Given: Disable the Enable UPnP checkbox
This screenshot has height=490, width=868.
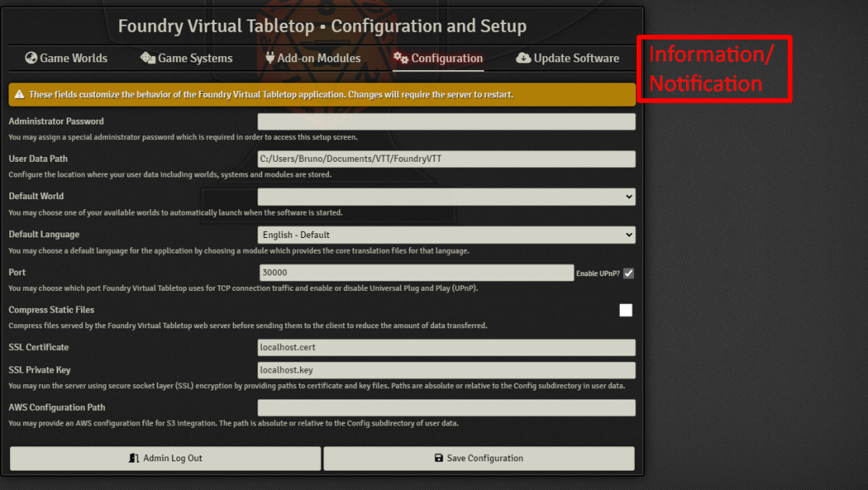Looking at the screenshot, I should coord(628,273).
